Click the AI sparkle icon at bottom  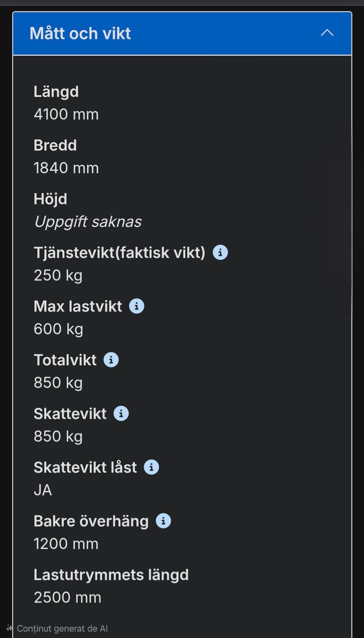pos(9,628)
